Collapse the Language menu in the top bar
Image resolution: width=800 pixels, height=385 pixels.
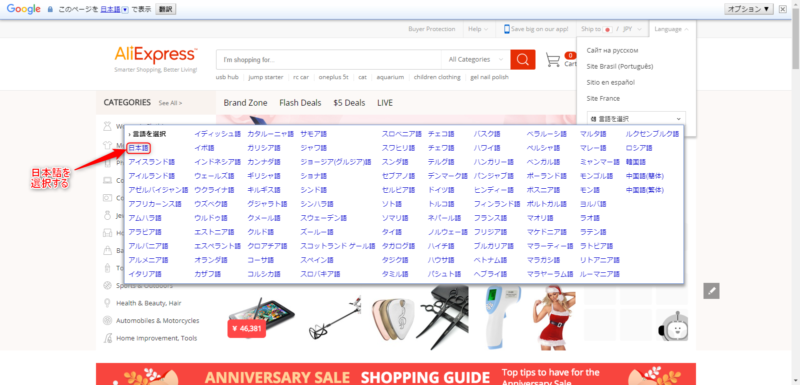pyautogui.click(x=671, y=29)
